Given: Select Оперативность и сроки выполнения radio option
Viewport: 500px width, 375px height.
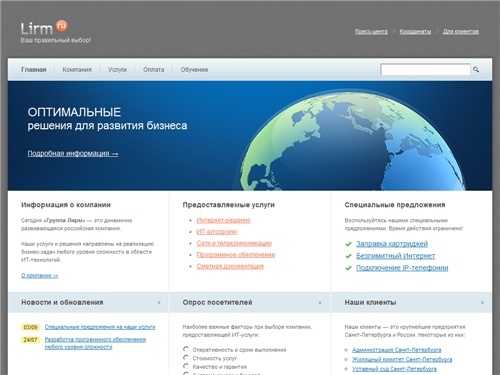Looking at the screenshot, I should [186, 349].
